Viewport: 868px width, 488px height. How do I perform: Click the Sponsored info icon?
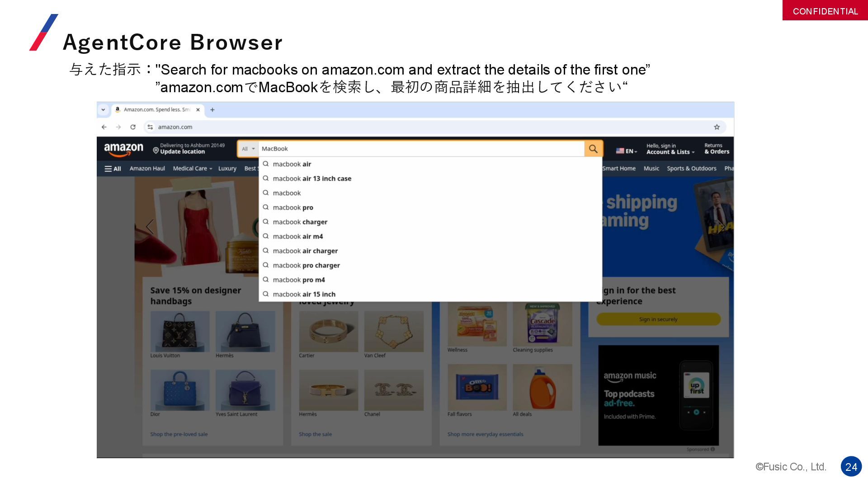(712, 449)
